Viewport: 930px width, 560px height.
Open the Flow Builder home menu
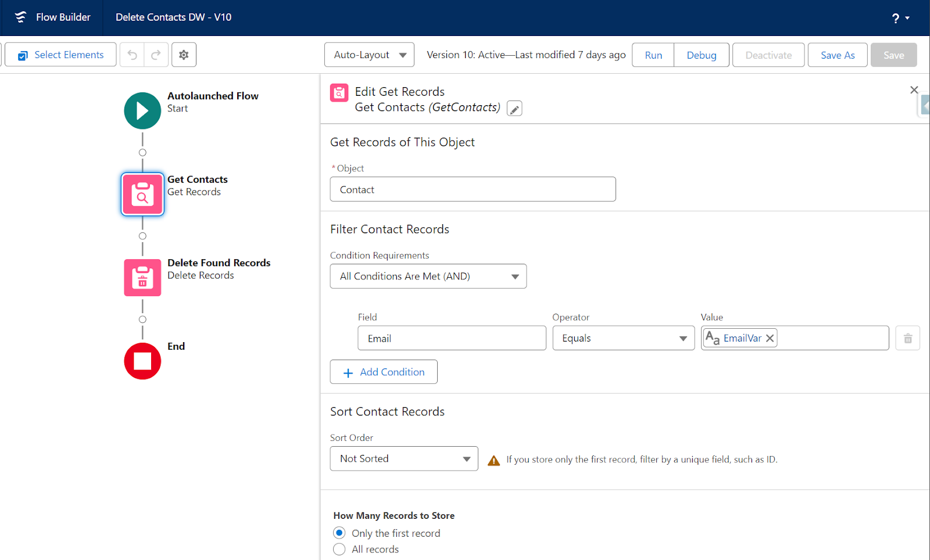52,17
